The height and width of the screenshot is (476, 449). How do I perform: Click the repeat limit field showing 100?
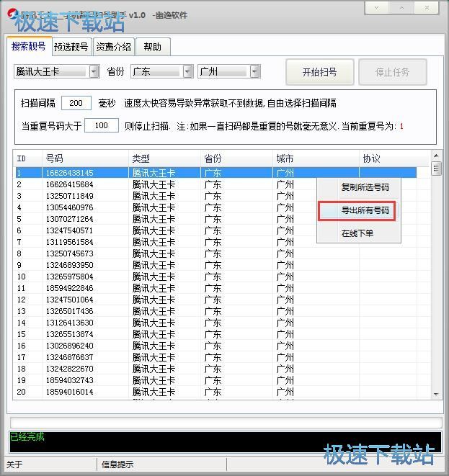tap(101, 125)
